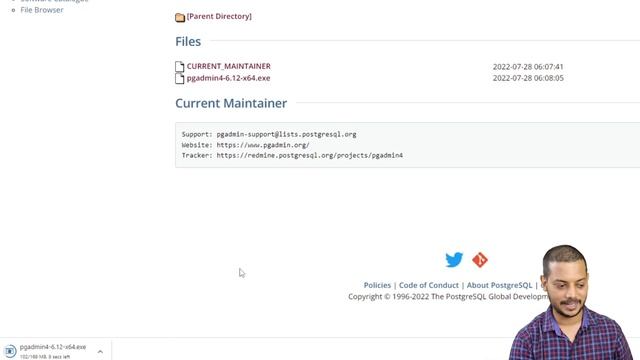The height and width of the screenshot is (360, 640).
Task: Select the timestamp 2022-07-28 06:08:05
Action: [528, 78]
